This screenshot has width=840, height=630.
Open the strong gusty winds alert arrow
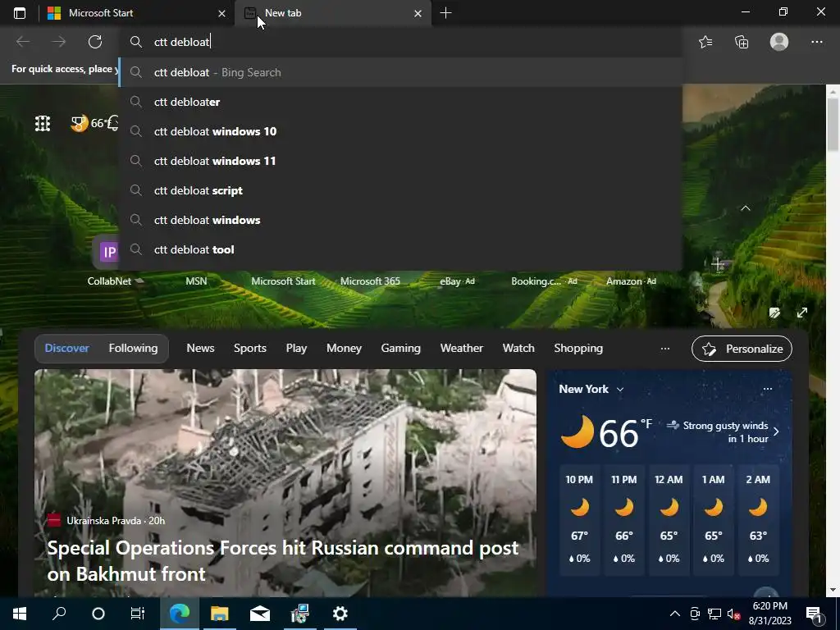click(x=776, y=431)
